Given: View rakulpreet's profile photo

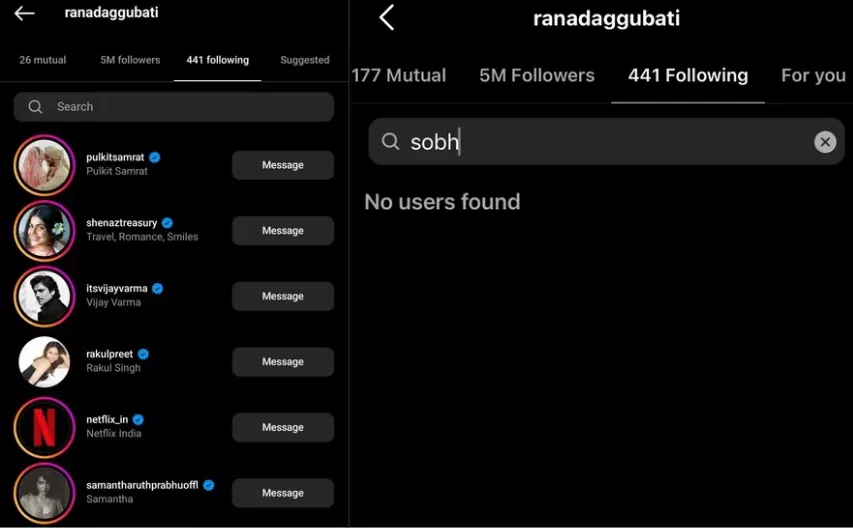Looking at the screenshot, I should (x=44, y=361).
